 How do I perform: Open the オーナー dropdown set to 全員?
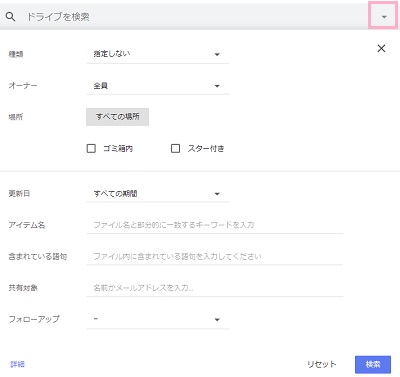[x=158, y=86]
